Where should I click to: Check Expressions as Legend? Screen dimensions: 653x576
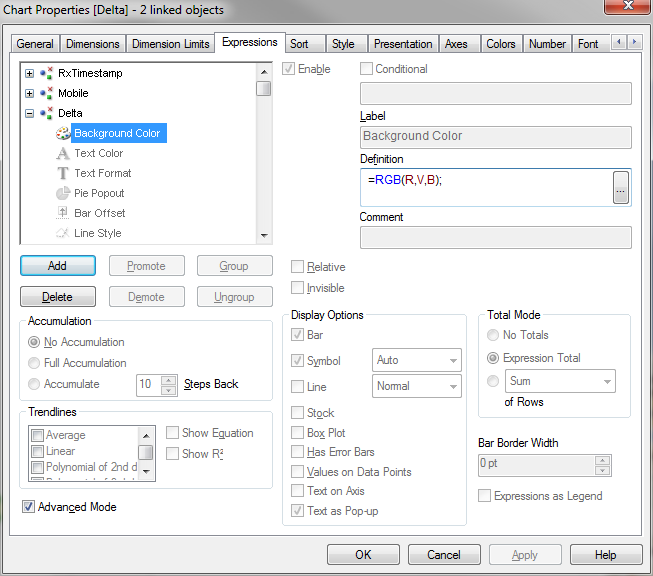[x=484, y=496]
